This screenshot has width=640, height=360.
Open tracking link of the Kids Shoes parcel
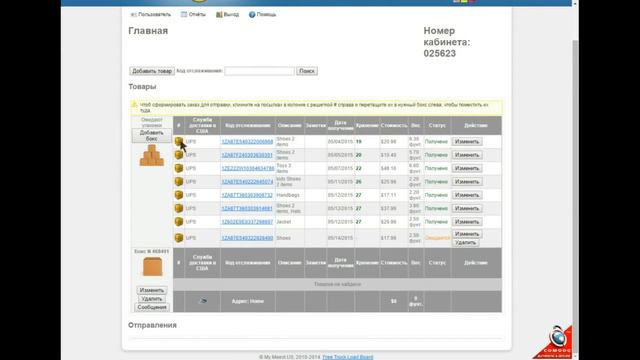coord(247,182)
